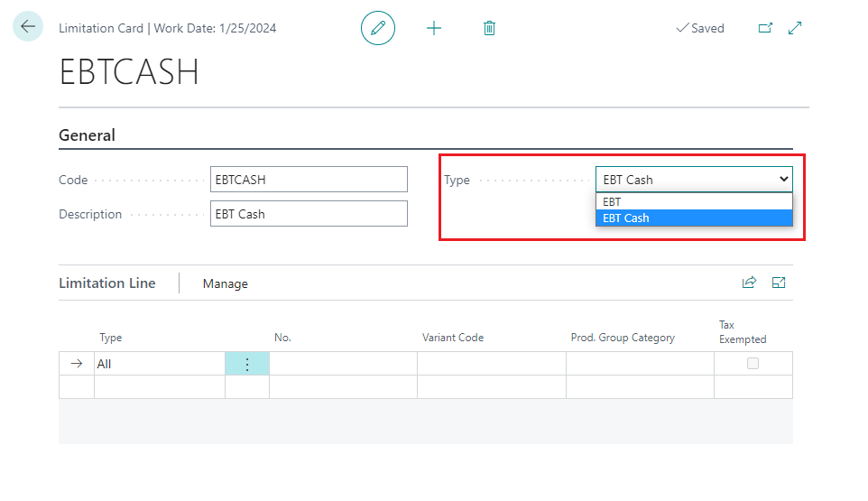Click the Type cell showing All
Screen dimensions: 868x501
[x=159, y=364]
